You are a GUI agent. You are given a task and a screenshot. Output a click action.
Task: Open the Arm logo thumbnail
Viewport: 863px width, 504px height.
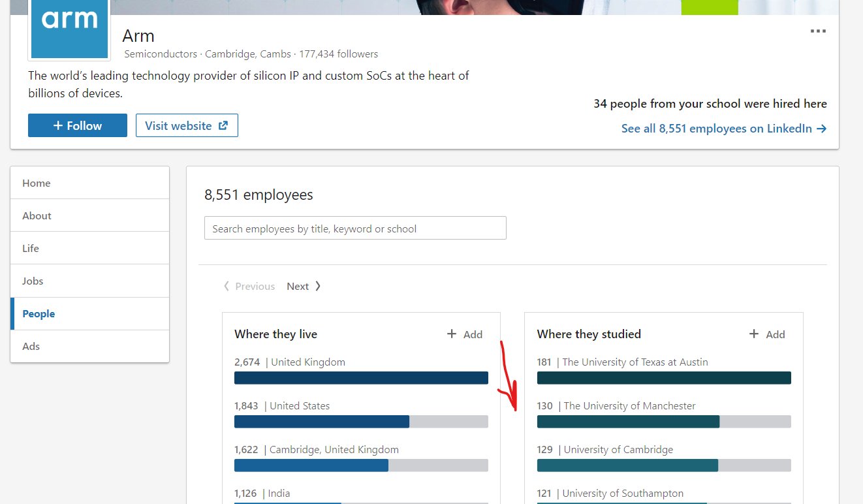coord(69,29)
